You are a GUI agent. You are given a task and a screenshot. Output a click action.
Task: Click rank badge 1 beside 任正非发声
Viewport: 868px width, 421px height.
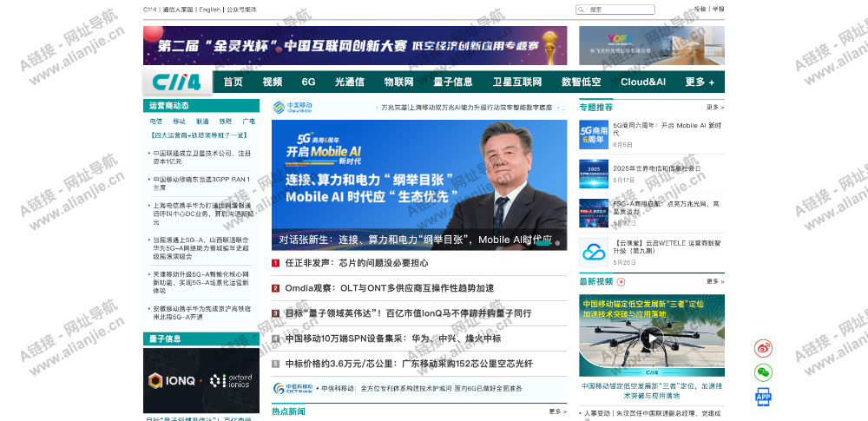[276, 263]
